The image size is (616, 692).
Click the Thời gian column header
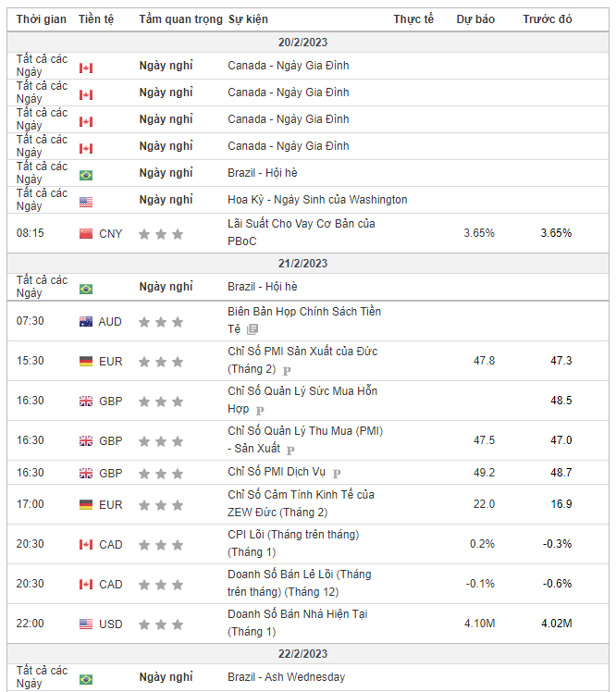click(42, 19)
